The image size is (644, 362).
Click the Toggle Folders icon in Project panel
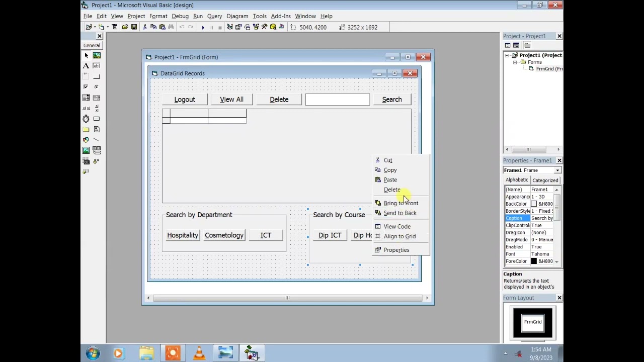527,45
